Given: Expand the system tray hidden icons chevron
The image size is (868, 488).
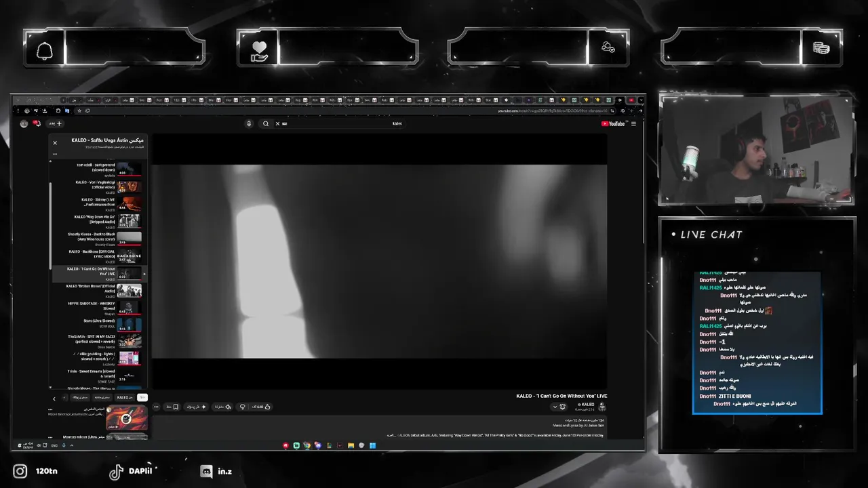Looking at the screenshot, I should (72, 445).
